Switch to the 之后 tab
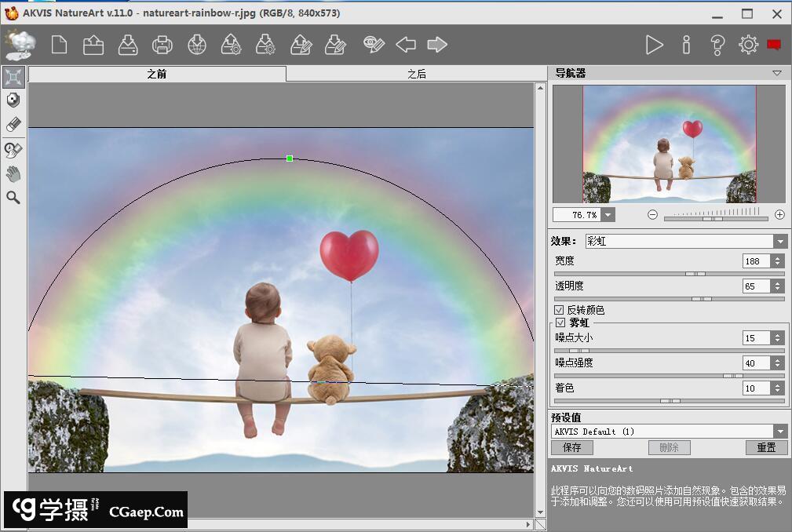 [416, 74]
